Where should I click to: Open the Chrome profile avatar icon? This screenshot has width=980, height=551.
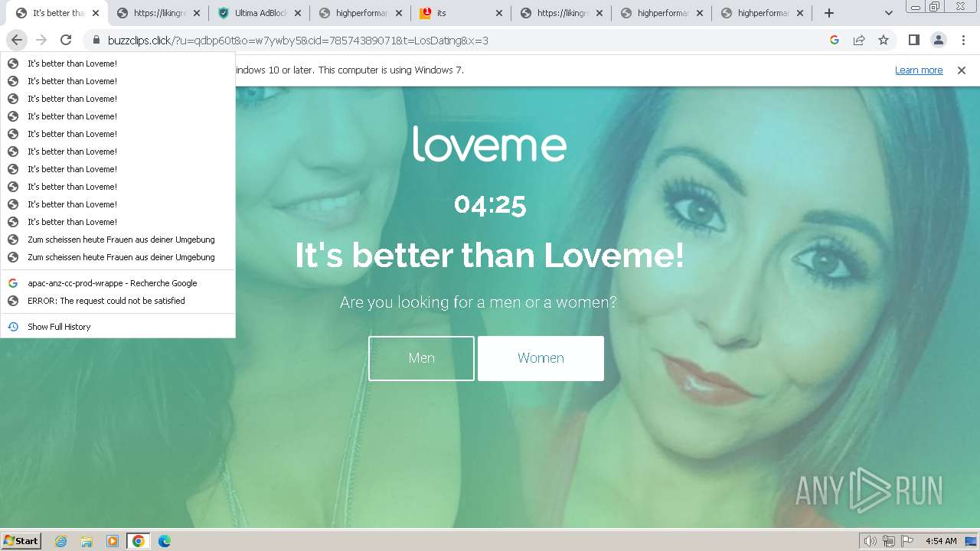pyautogui.click(x=939, y=41)
